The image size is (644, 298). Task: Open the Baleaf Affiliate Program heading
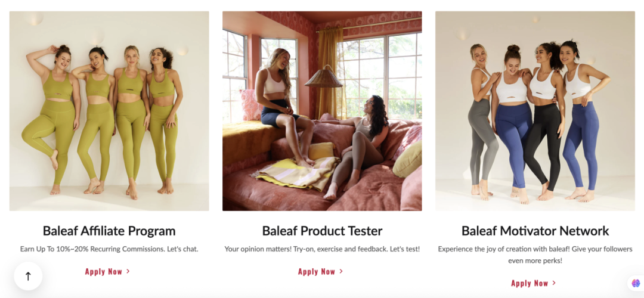click(109, 231)
